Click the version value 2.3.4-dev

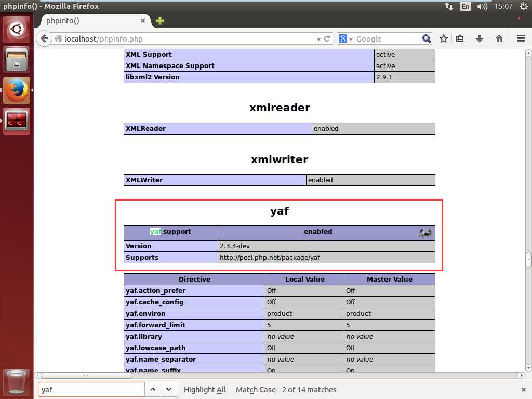click(235, 246)
